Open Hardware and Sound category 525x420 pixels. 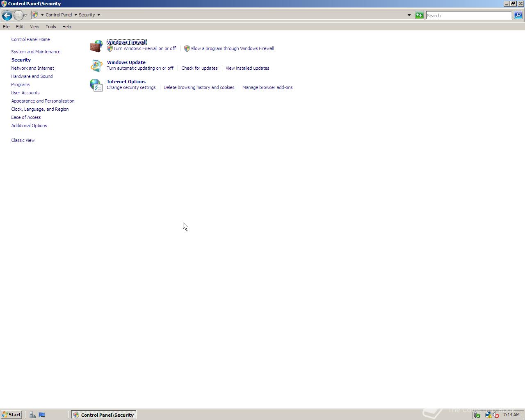[x=32, y=76]
